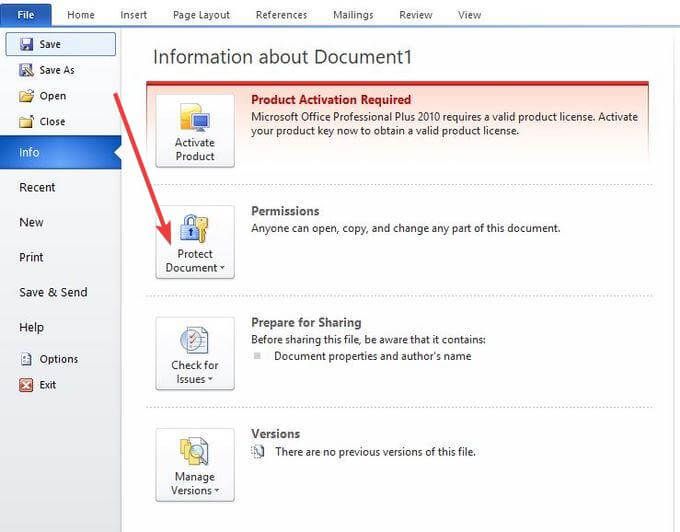Click the Activate Product computer icon
The height and width of the screenshot is (532, 680).
point(195,117)
